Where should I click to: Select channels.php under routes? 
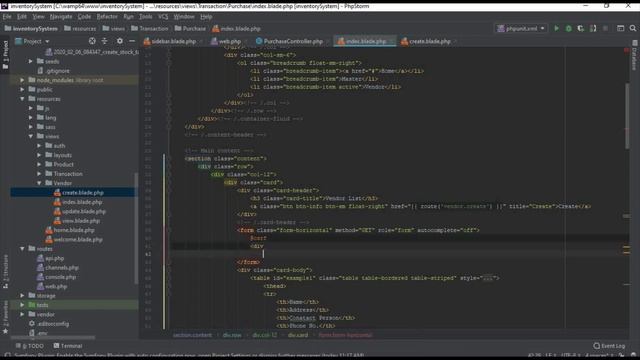(x=62, y=268)
